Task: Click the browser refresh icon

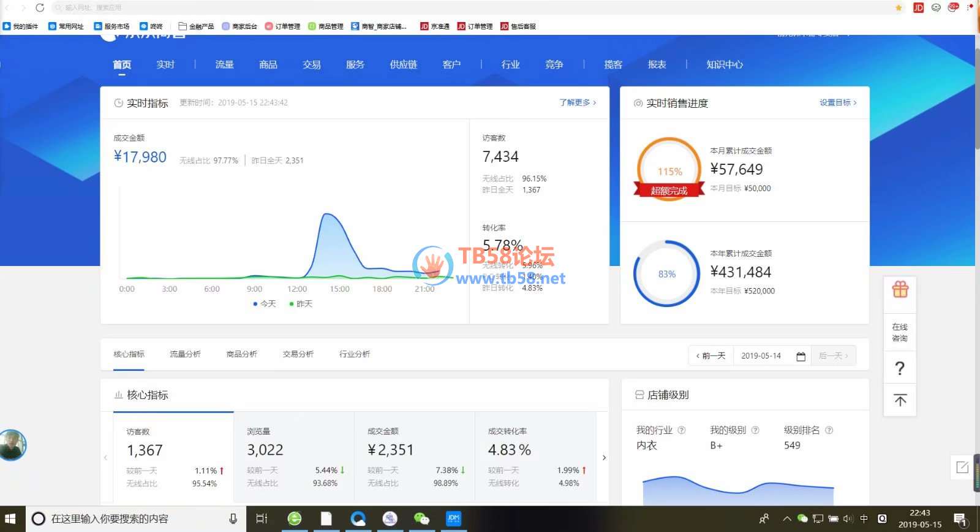Action: tap(40, 7)
